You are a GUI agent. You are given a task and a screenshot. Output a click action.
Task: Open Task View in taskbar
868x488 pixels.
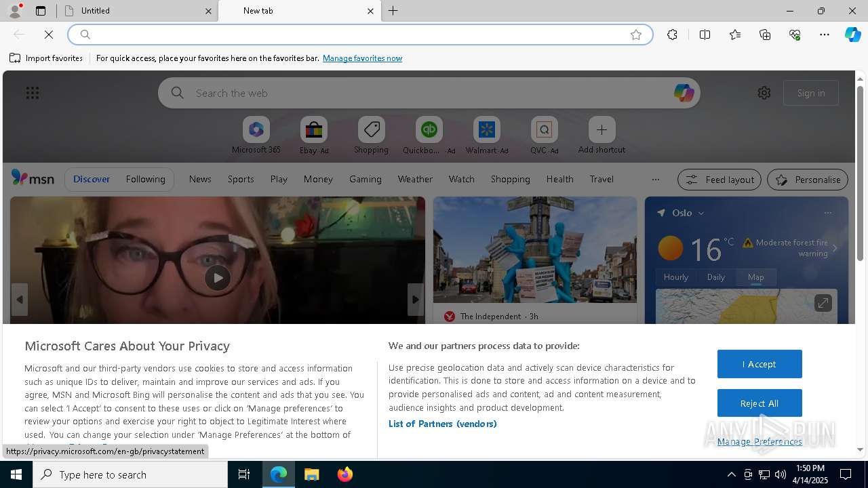(244, 474)
